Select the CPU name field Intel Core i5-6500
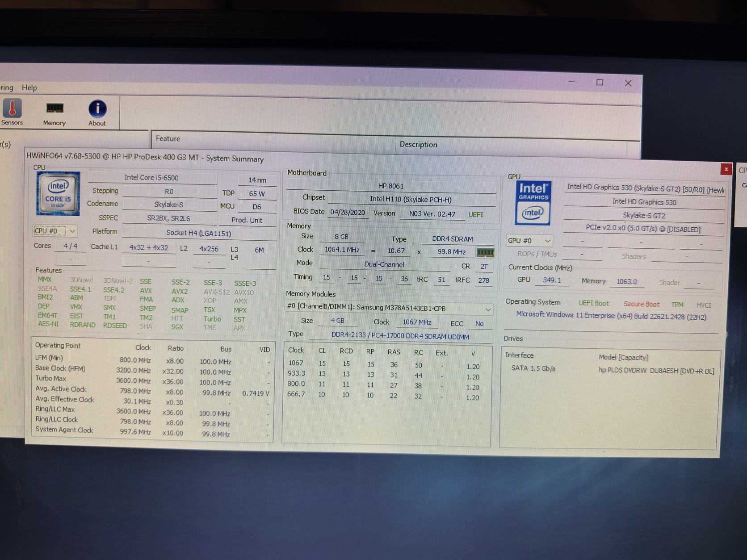 pos(152,178)
